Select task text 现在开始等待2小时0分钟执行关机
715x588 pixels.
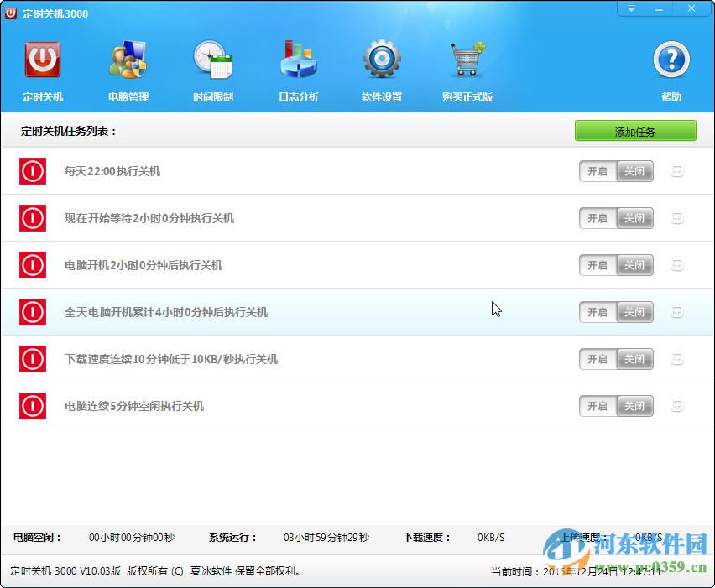[x=149, y=218]
